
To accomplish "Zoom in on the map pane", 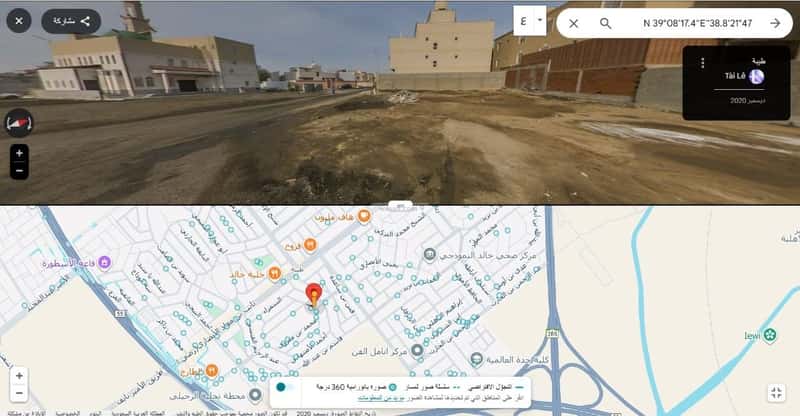I will [x=19, y=376].
